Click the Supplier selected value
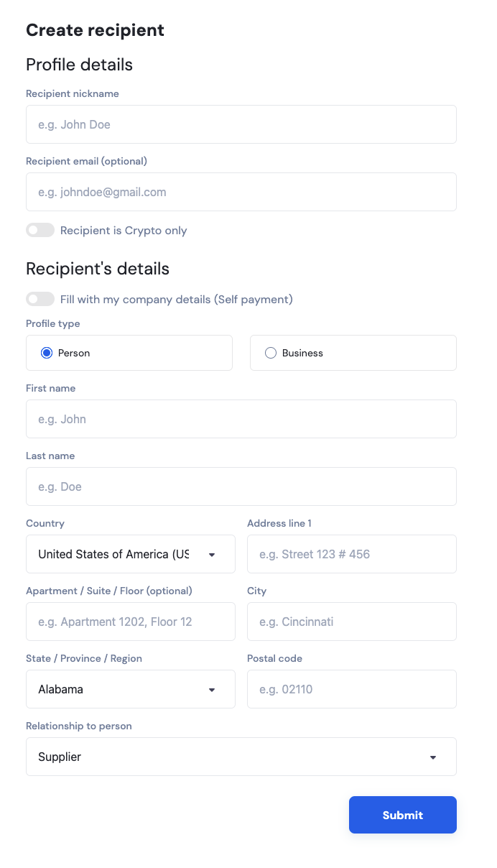 click(60, 757)
